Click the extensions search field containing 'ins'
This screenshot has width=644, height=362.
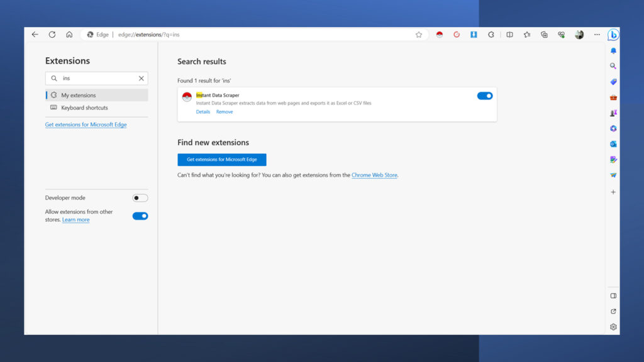(96, 79)
